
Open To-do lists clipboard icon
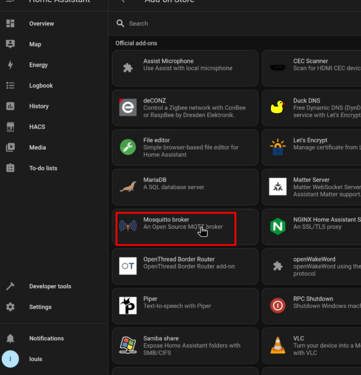click(x=10, y=168)
